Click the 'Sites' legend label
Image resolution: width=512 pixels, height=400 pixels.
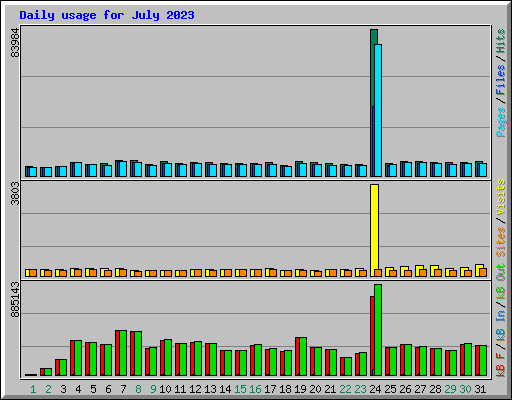(501, 242)
